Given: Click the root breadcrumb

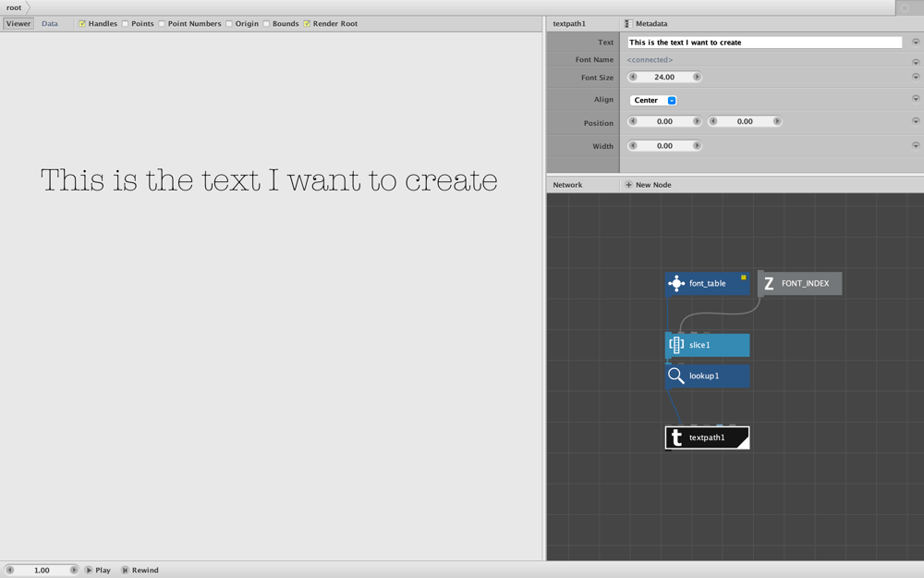Looking at the screenshot, I should (x=14, y=7).
